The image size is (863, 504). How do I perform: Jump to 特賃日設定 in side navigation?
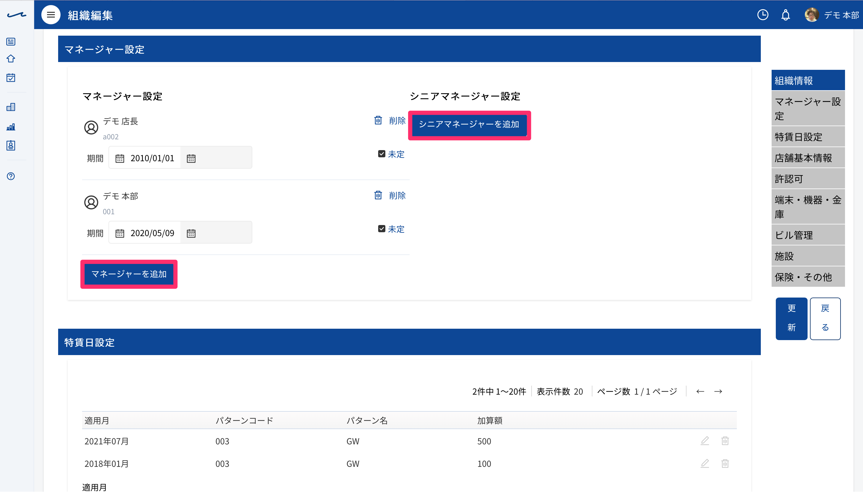point(808,137)
